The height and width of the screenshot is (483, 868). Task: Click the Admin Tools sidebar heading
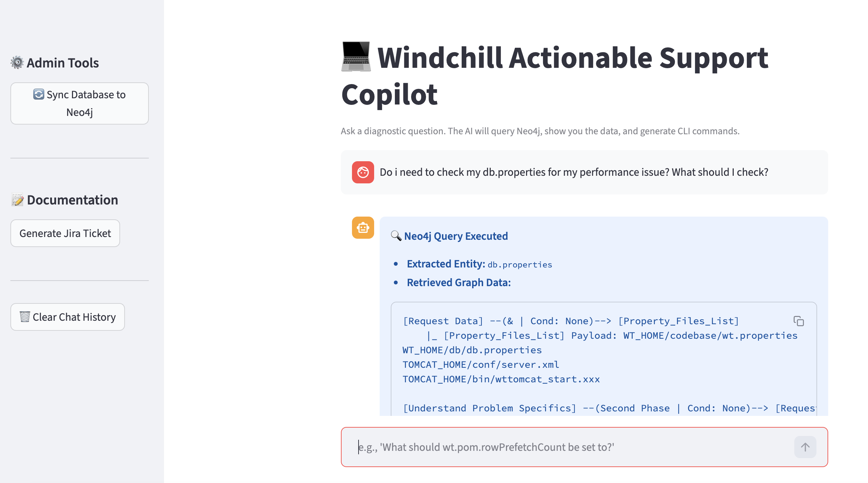tap(63, 63)
